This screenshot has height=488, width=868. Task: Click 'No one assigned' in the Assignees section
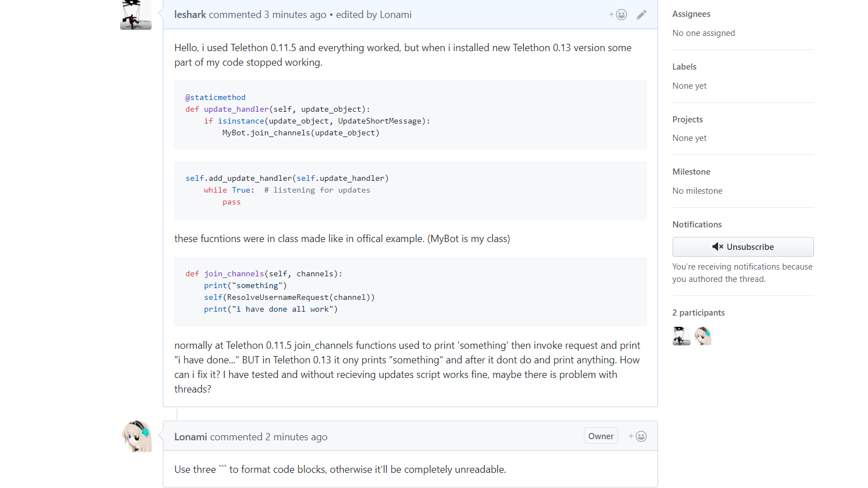[x=703, y=33]
